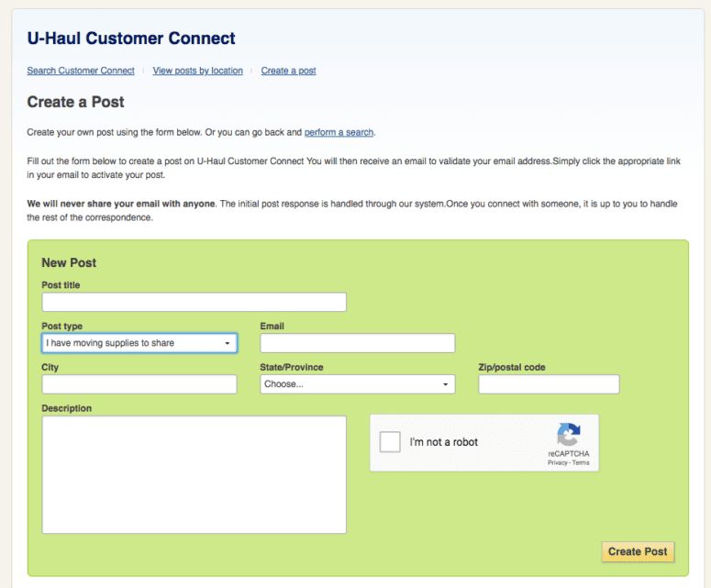Select the Zip/postal code field
711x588 pixels.
[549, 384]
